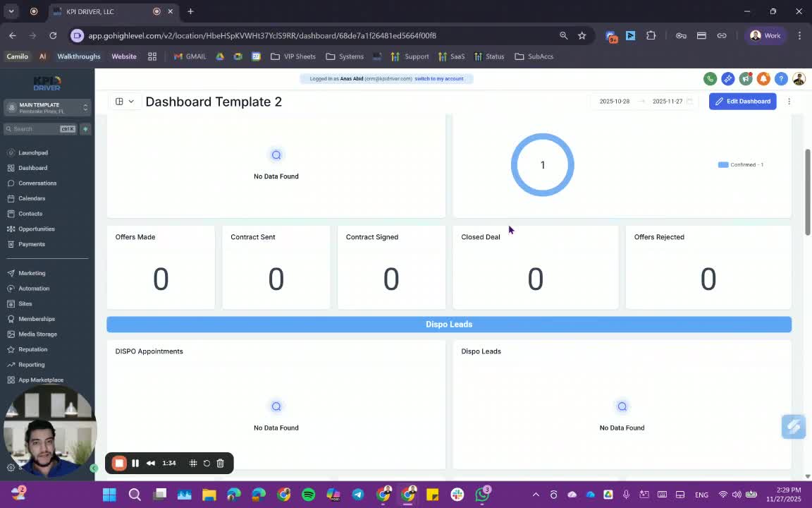
Task: Open Conversations section
Action: 37,183
